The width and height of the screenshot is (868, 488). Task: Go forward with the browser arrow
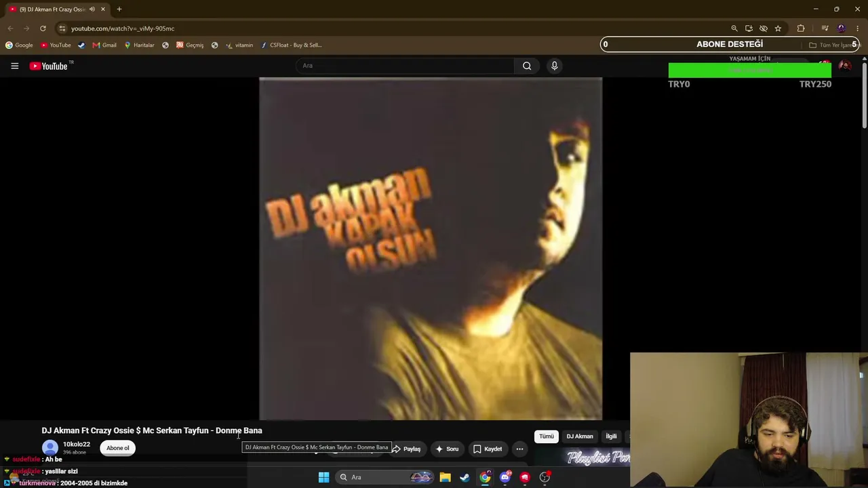pos(26,28)
